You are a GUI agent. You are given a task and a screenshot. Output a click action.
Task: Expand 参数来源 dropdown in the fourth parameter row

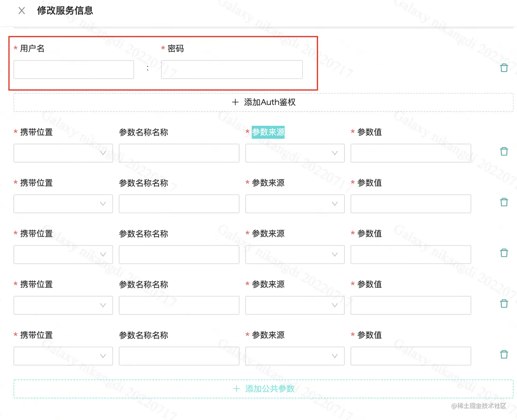pos(295,305)
